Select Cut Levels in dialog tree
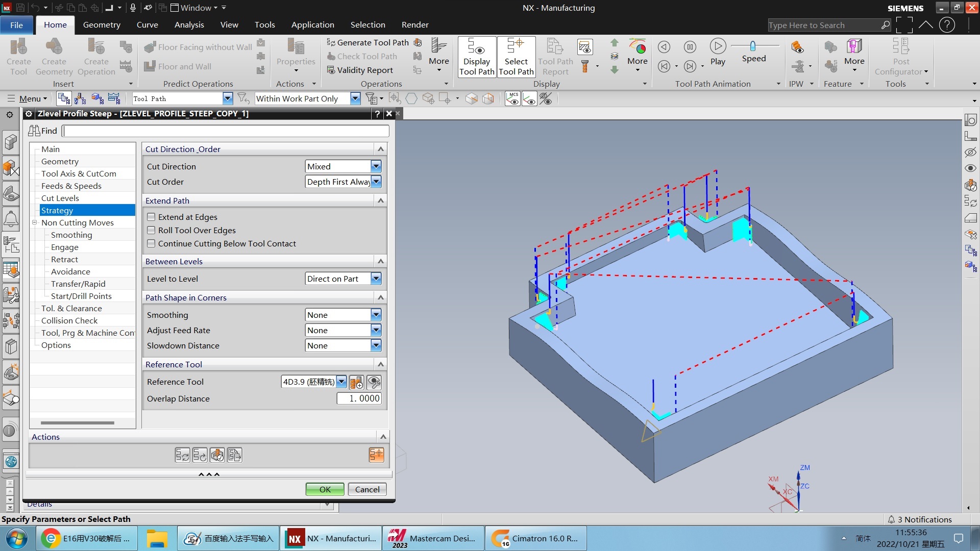 click(x=60, y=198)
